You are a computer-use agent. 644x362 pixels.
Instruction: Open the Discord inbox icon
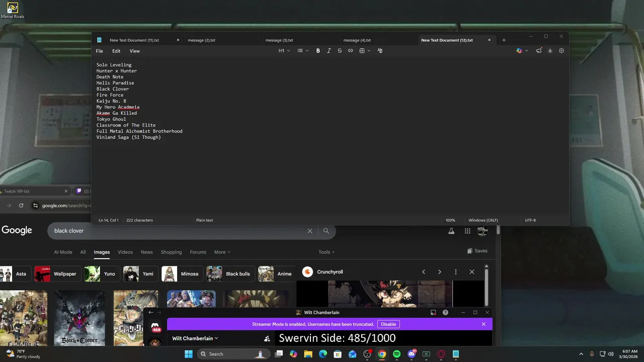(x=433, y=313)
